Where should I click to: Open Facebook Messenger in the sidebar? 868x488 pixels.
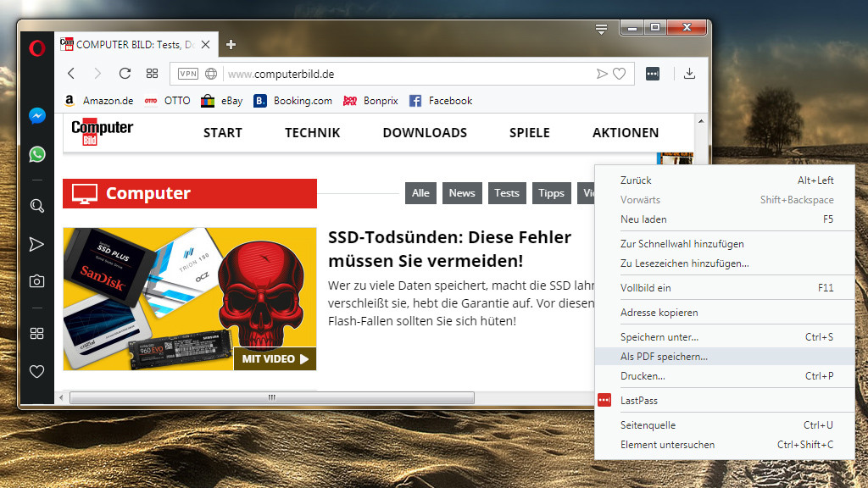(x=37, y=115)
